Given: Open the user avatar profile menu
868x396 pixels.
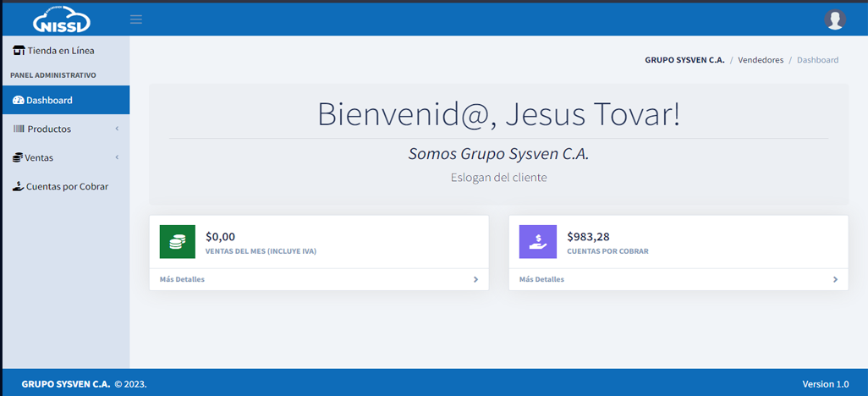Looking at the screenshot, I should coord(835,19).
